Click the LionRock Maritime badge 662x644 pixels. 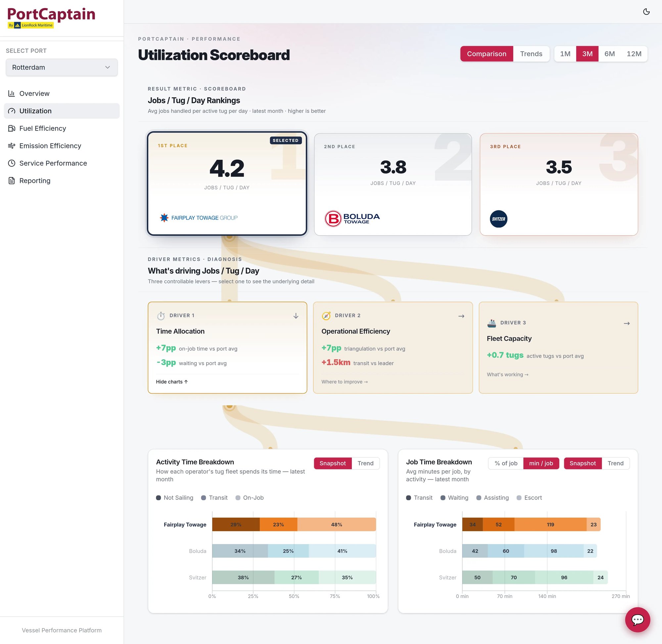tap(31, 25)
